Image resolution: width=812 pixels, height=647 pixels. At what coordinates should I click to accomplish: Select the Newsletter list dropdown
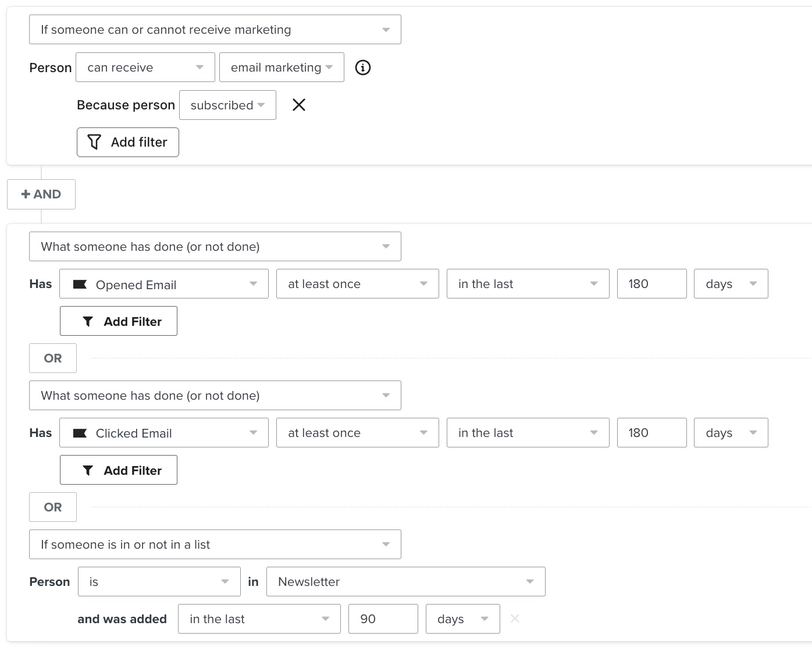[405, 582]
